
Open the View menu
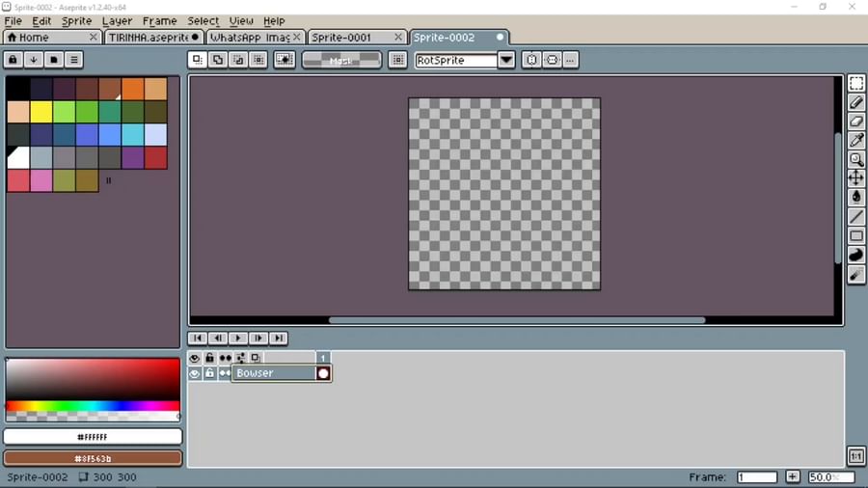coord(241,21)
